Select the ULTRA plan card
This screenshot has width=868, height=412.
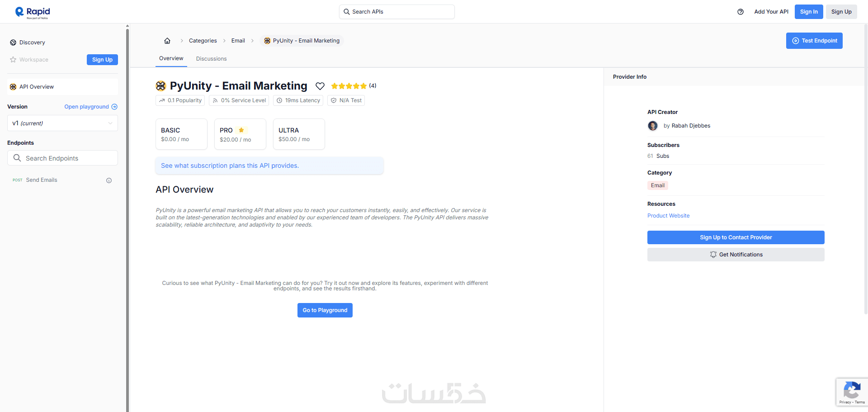coord(299,134)
